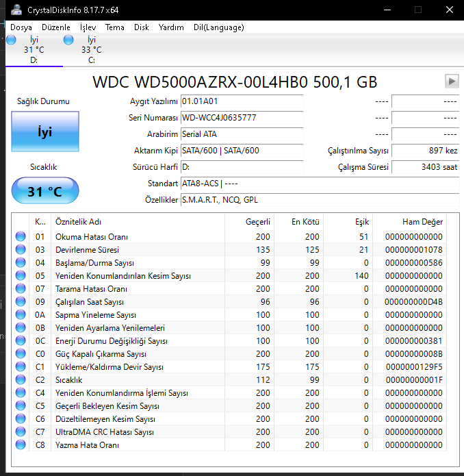Click the CrystalDiskInfo title bar app icon
The image size is (464, 476).
16,10
